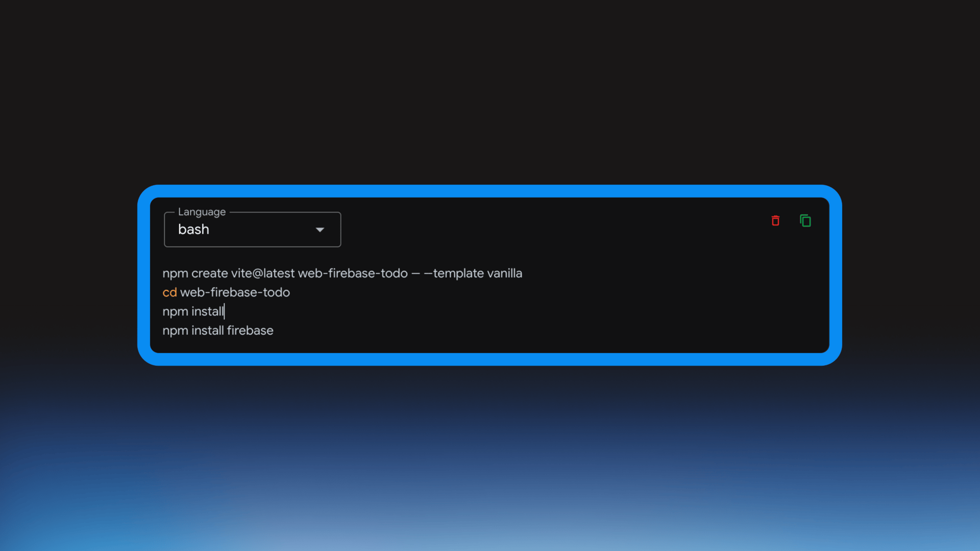The height and width of the screenshot is (551, 980).
Task: Click the blue border of the code block
Action: 489,191
